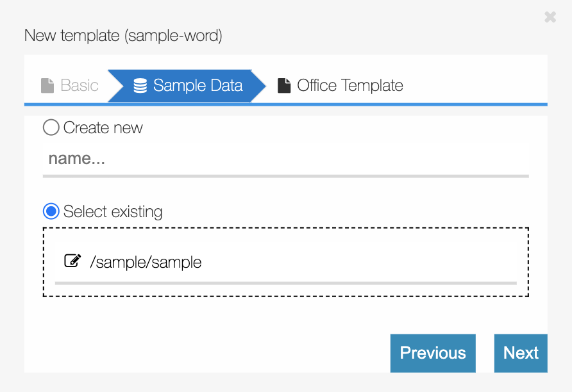Open the Office Template tab

[x=349, y=85]
